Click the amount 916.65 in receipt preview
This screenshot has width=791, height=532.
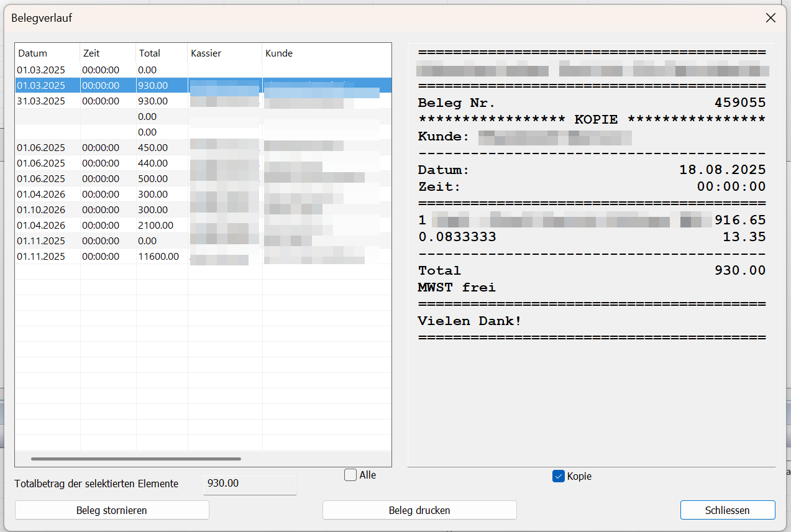click(x=740, y=220)
